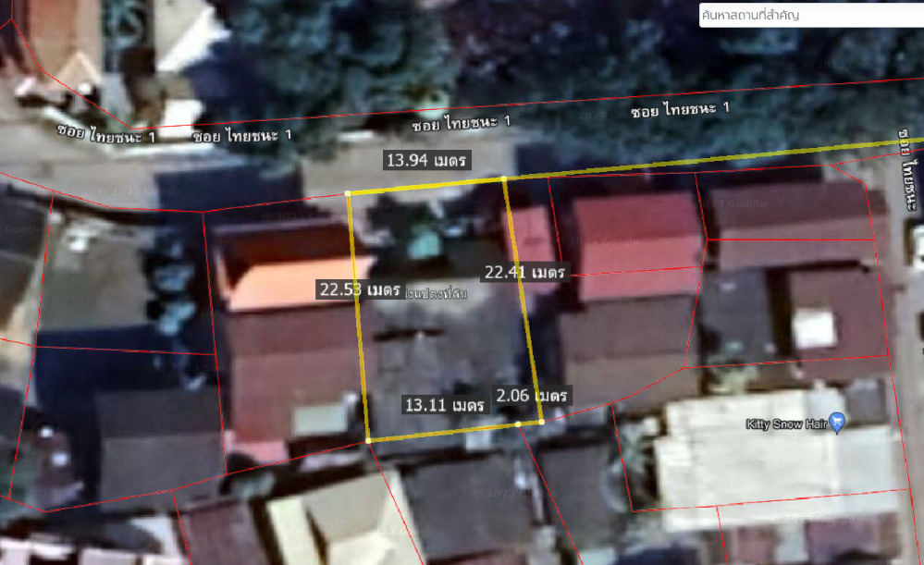The image size is (924, 565).
Task: Focus the place search box ค้นหาสถานที่สำคัญ
Action: [x=809, y=15]
